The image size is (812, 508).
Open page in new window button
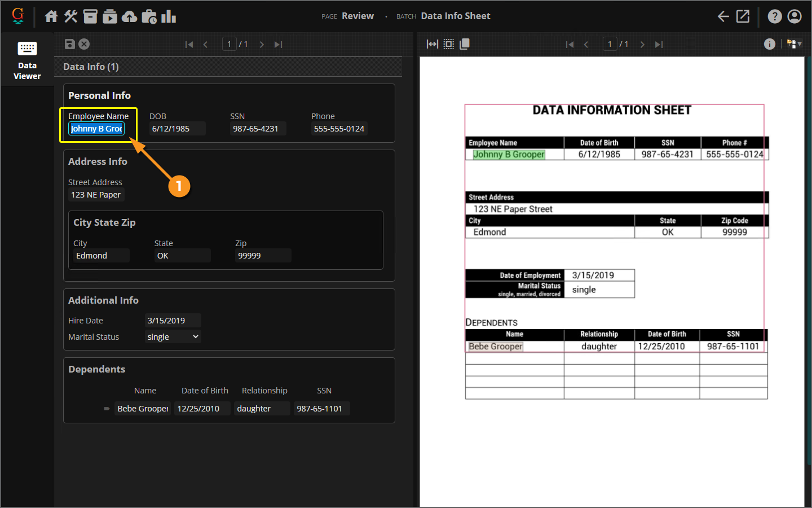743,16
